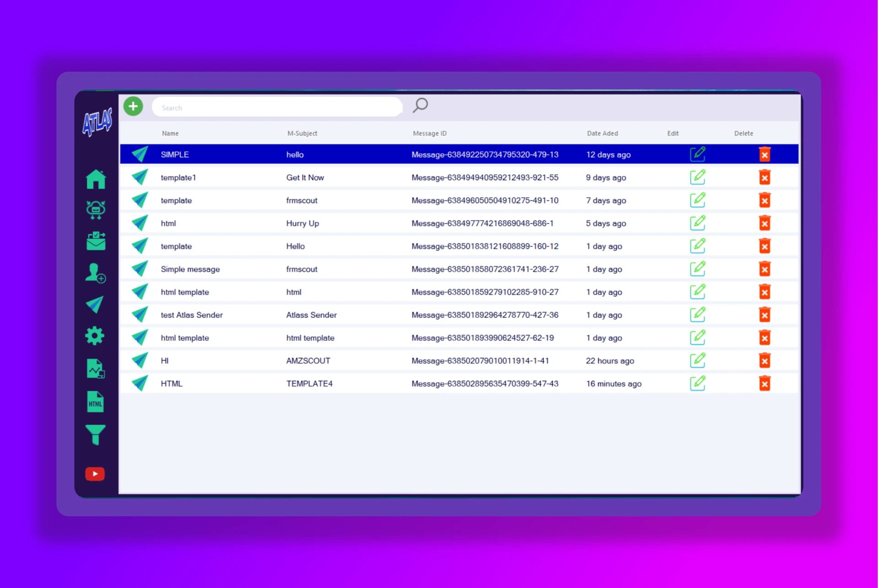Delete the Hurry Up html message

764,223
